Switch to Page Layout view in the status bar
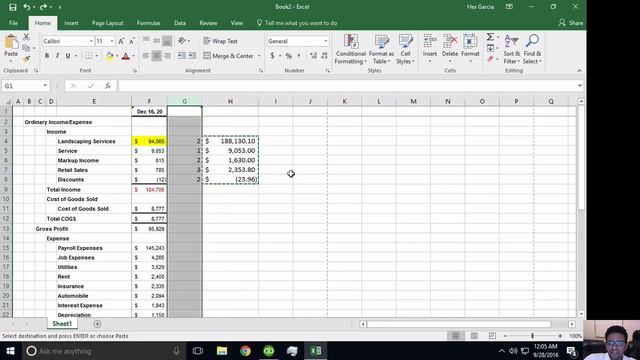Image resolution: width=640 pixels, height=360 pixels. (474, 336)
